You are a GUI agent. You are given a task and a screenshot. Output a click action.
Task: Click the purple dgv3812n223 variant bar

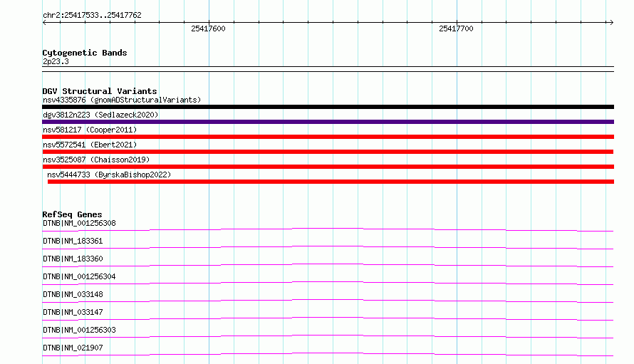328,122
